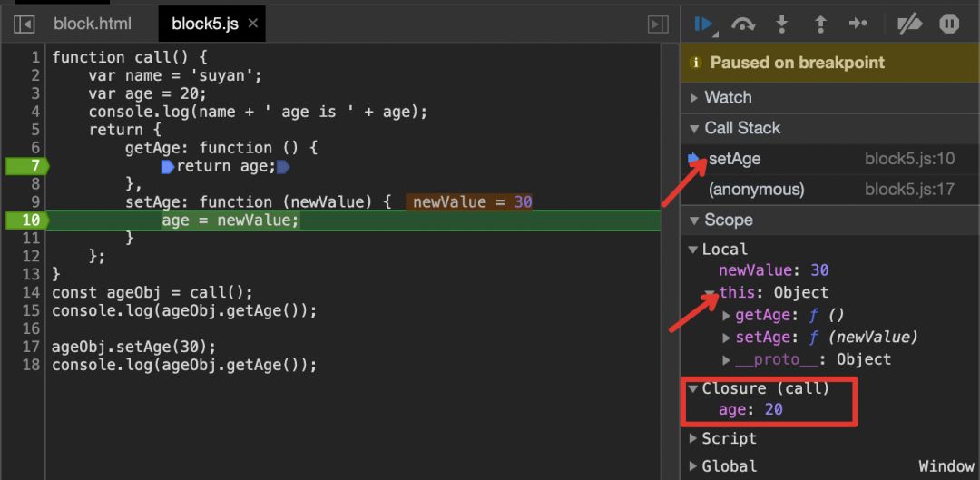The height and width of the screenshot is (480, 980).
Task: Click code line const ageObj = call();
Action: 152,292
